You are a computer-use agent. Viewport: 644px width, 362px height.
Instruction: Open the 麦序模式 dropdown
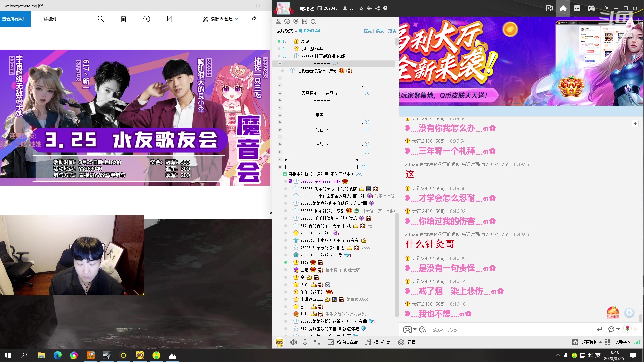click(287, 31)
